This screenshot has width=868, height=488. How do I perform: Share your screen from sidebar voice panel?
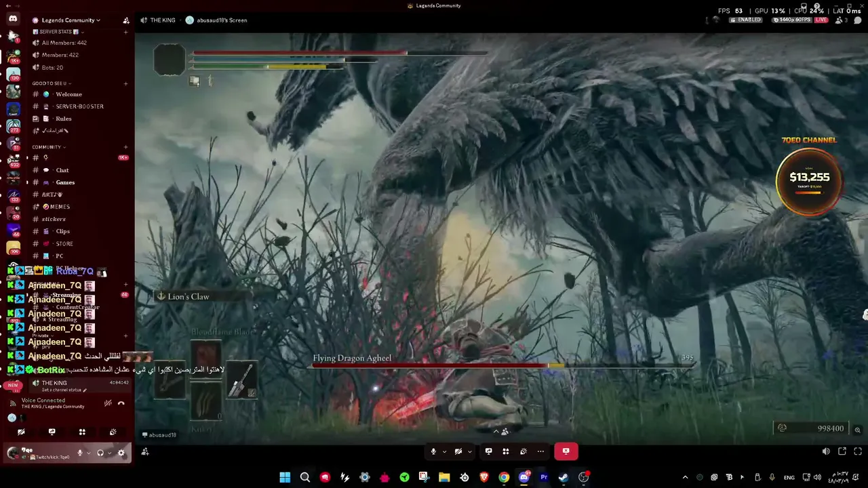(x=52, y=432)
